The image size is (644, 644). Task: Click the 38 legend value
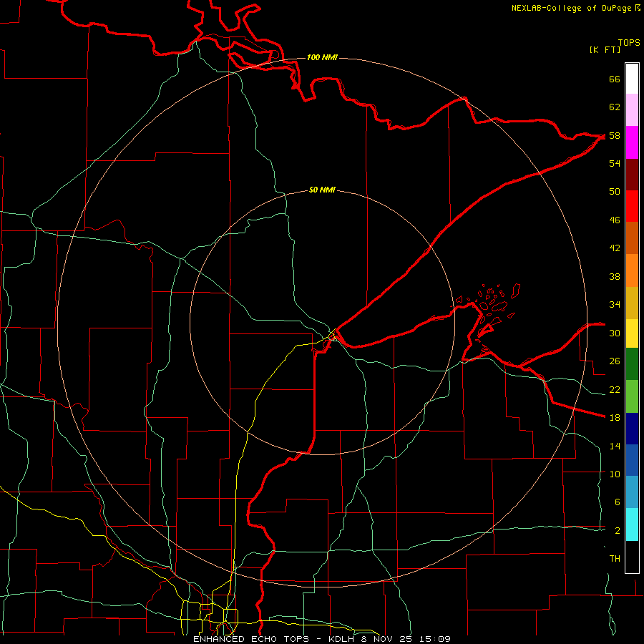(x=615, y=276)
